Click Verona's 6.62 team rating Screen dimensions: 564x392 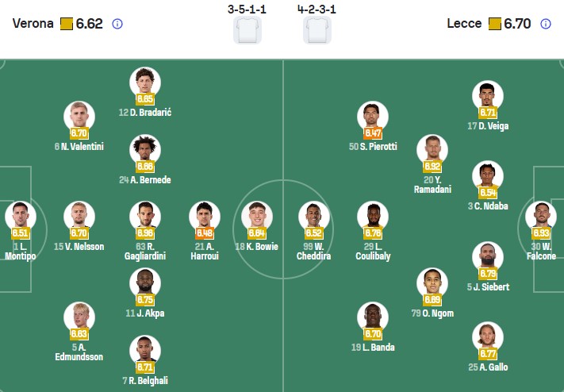pos(89,24)
